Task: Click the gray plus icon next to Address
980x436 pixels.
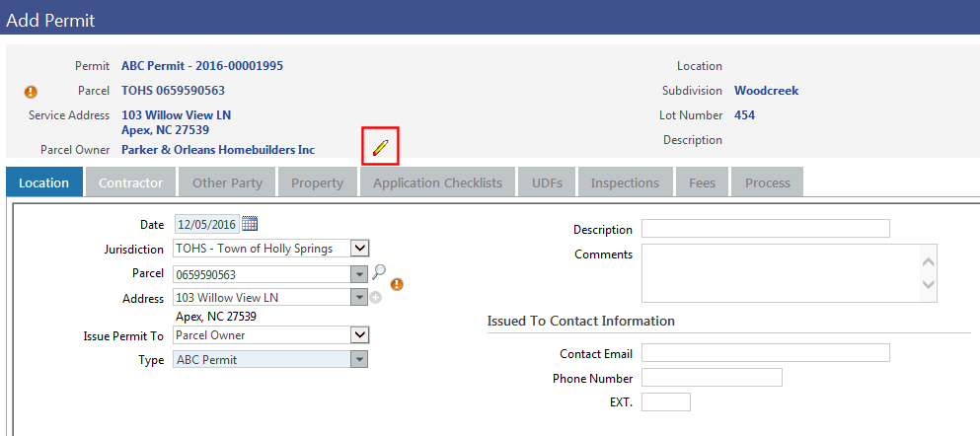Action: pos(376,297)
